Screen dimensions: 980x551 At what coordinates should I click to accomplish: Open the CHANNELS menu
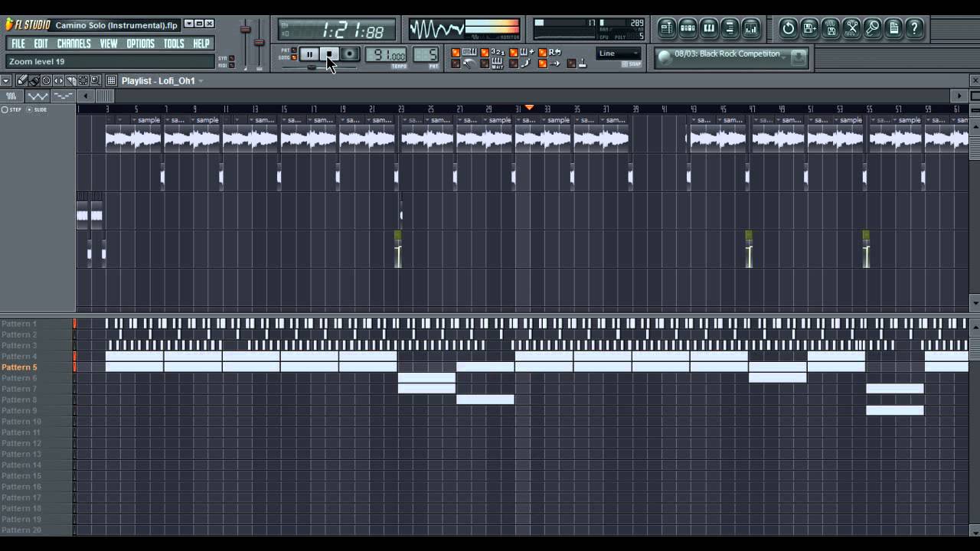click(73, 44)
